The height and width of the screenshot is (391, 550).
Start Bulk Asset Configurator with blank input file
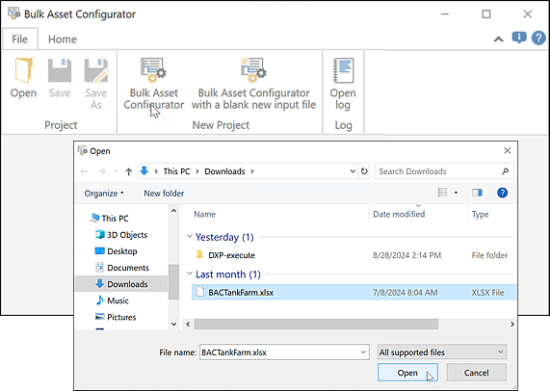(254, 83)
